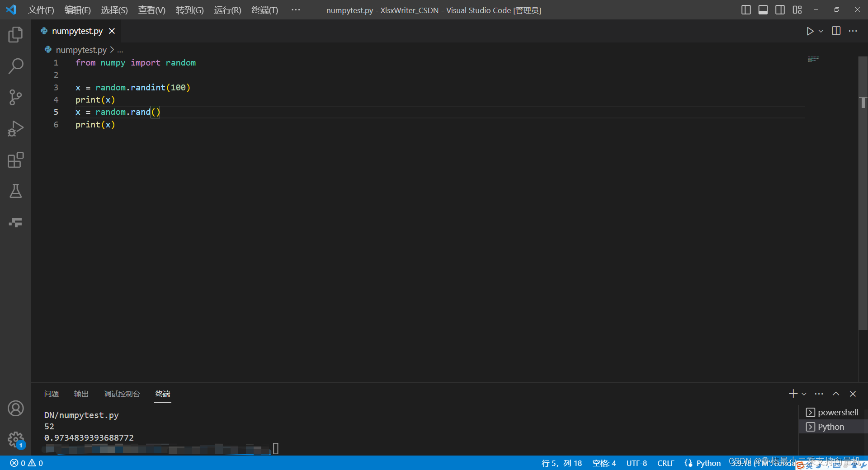Click numpytest.py breadcrumb item
868x470 pixels.
point(81,50)
